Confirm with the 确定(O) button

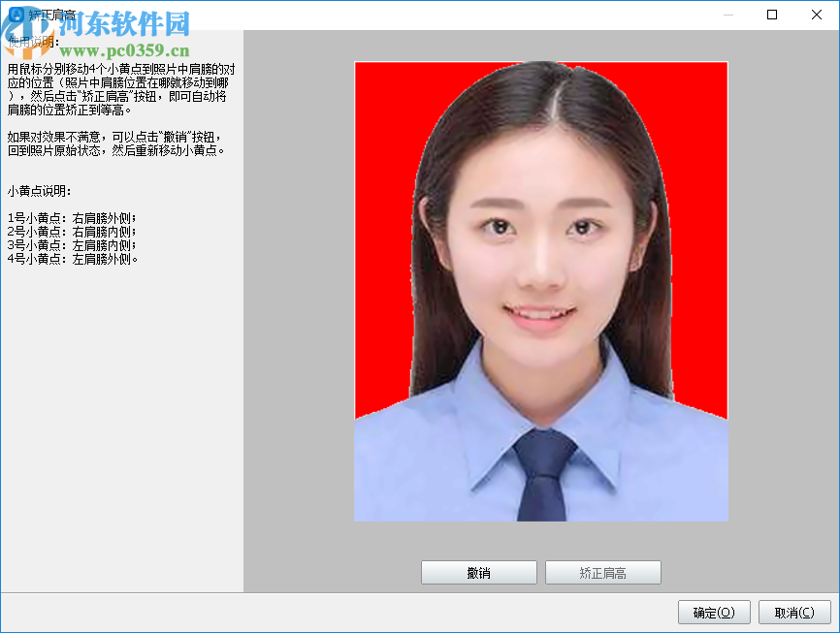click(x=714, y=612)
